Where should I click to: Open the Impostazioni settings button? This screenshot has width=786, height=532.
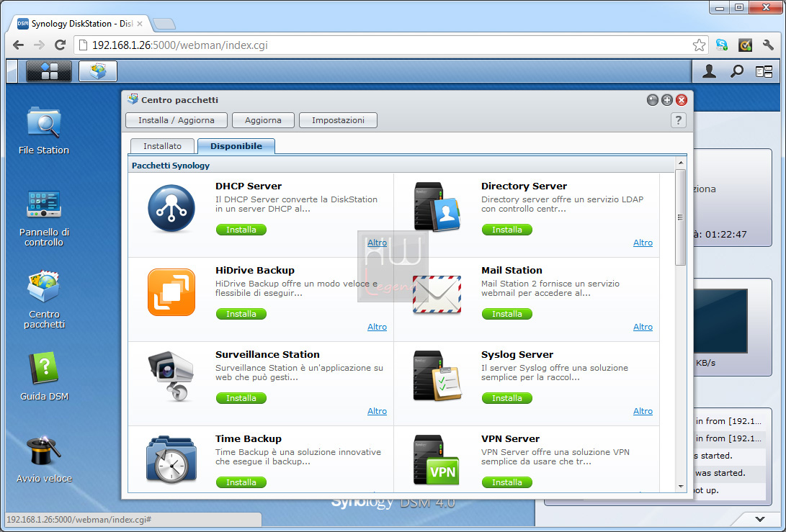[339, 120]
